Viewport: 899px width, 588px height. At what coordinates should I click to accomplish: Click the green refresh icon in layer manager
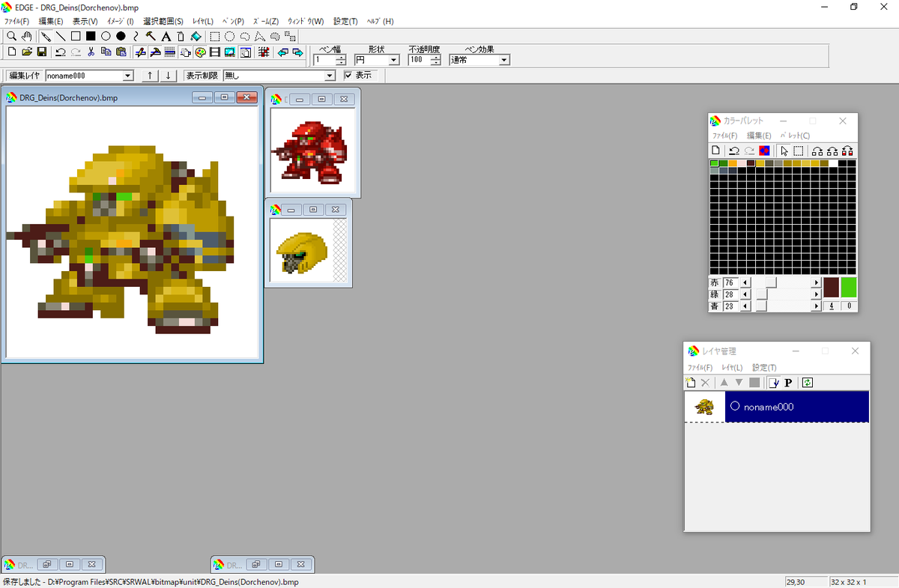[808, 383]
